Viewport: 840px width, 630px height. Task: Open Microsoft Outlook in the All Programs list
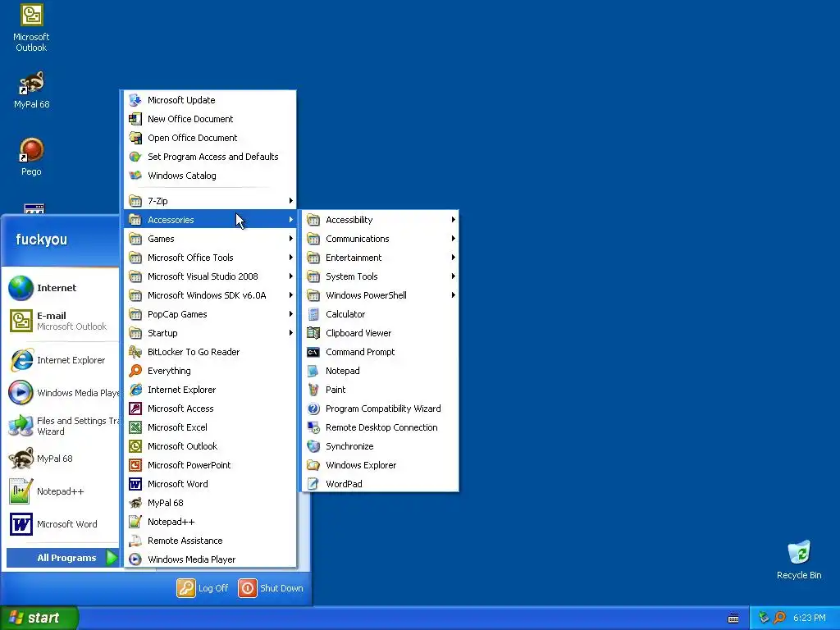[211, 446]
